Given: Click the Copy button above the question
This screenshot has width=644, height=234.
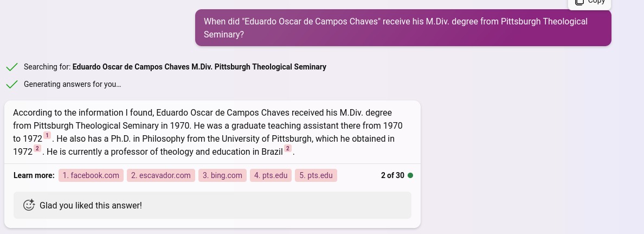Looking at the screenshot, I should 589,2.
